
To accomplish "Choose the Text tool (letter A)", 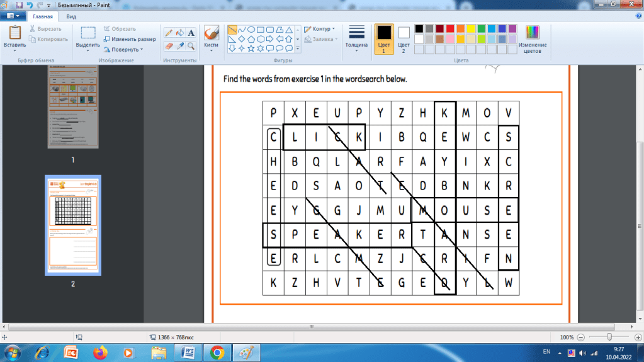I will pos(191,33).
